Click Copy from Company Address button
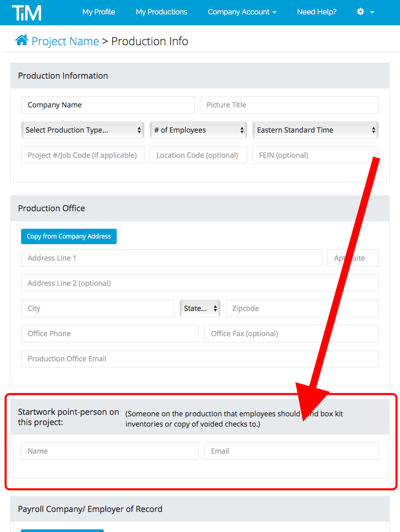Image resolution: width=400 pixels, height=532 pixels. [69, 236]
